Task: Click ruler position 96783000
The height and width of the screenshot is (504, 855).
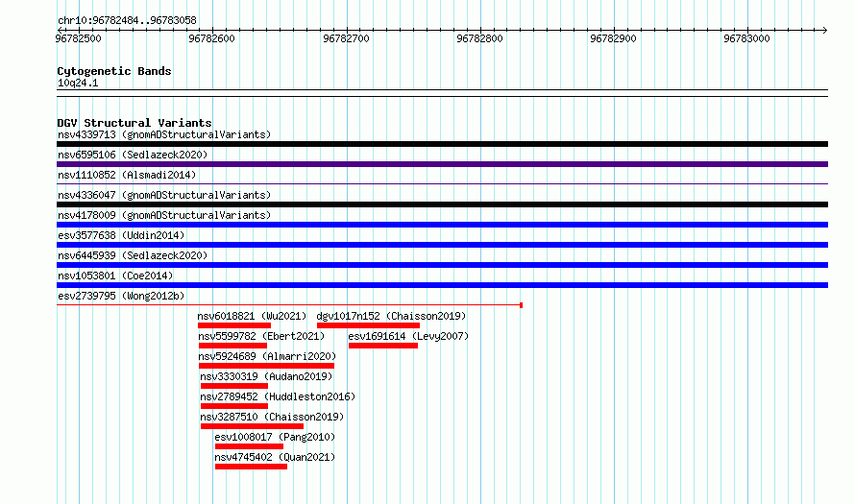Action: [x=747, y=38]
